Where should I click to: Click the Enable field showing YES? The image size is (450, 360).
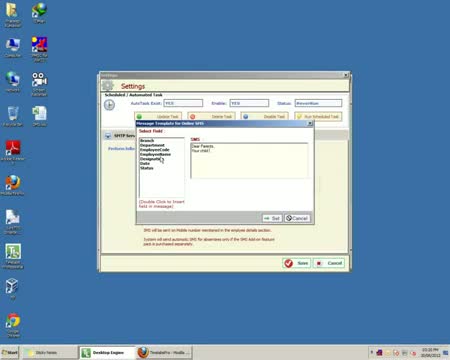pos(249,103)
